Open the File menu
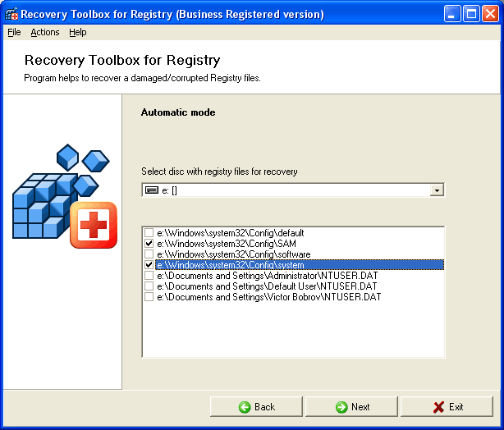Viewport: 504px width, 430px height. 14,32
